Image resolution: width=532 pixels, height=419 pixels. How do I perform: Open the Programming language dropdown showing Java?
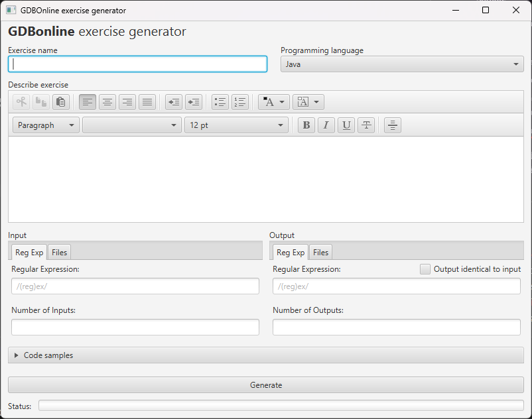(402, 64)
